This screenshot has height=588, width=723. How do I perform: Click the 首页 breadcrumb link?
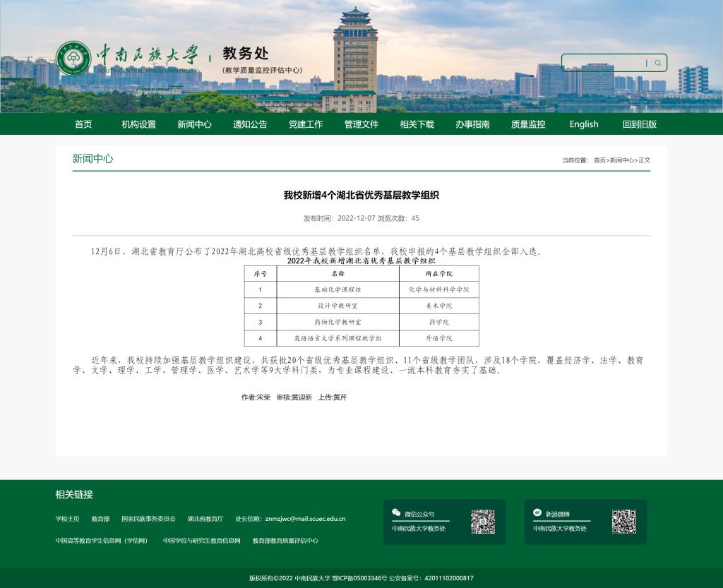599,160
